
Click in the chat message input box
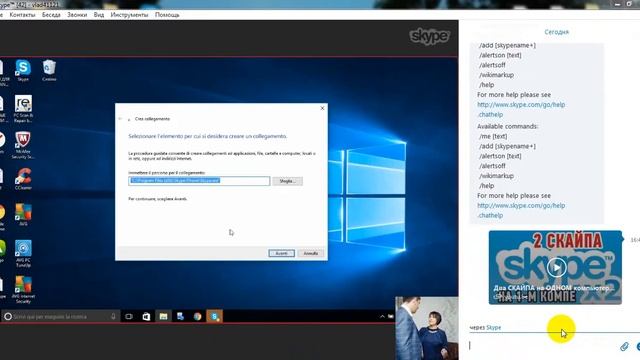pos(543,346)
